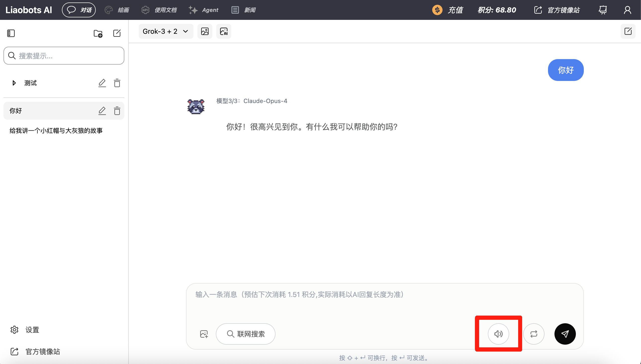Create new folder in sidebar
This screenshot has height=364, width=641.
point(98,33)
